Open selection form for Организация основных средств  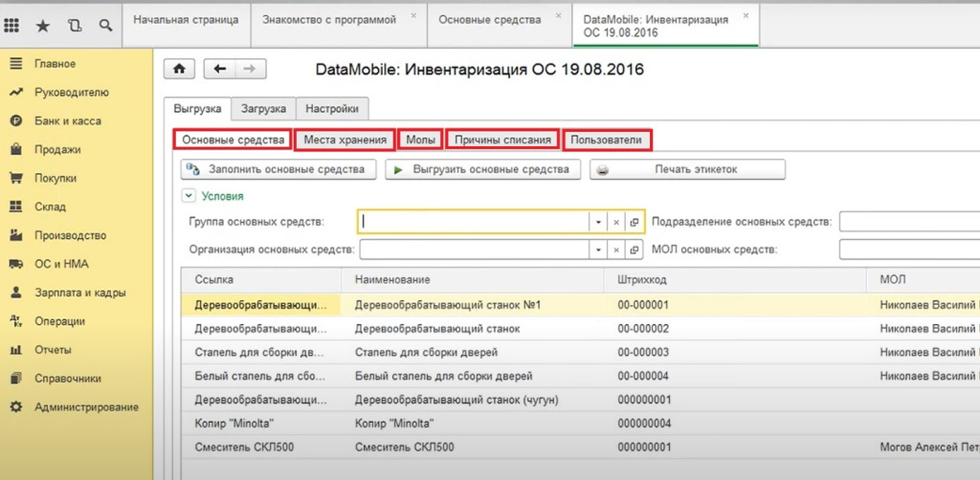634,251
